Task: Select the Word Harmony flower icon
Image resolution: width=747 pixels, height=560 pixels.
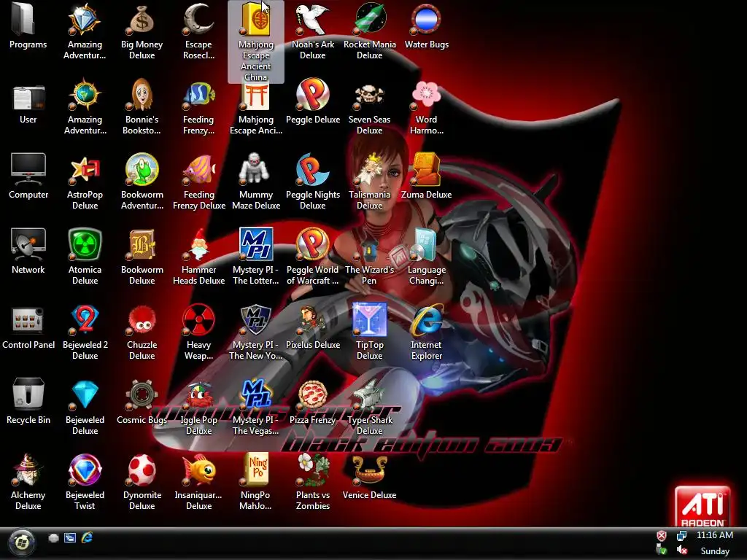Action: (426, 96)
